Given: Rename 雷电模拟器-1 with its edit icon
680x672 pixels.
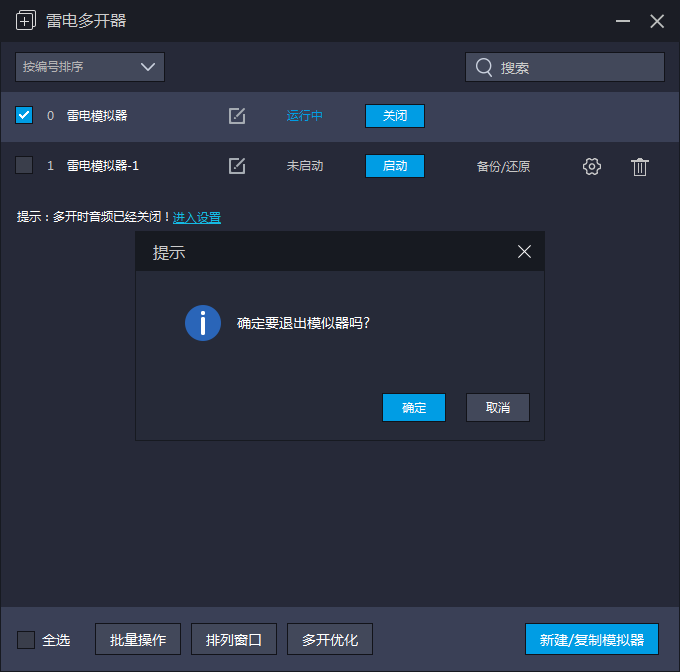Looking at the screenshot, I should click(x=237, y=166).
